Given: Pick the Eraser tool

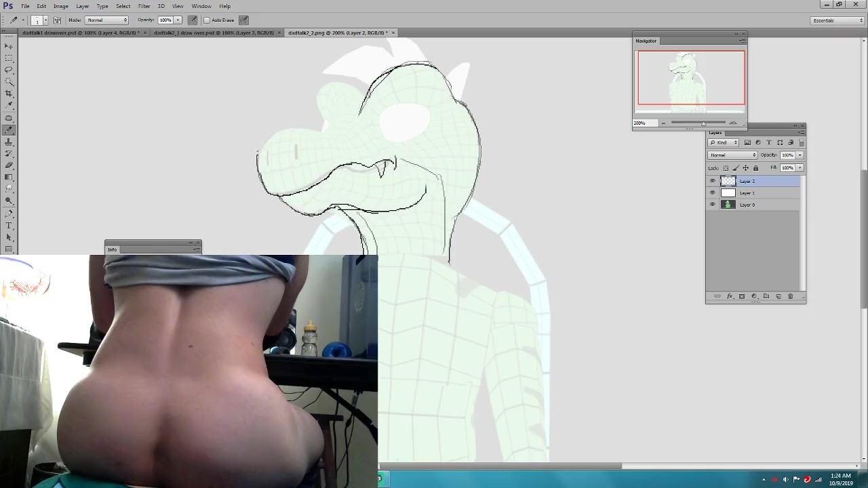Looking at the screenshot, I should 9,165.
